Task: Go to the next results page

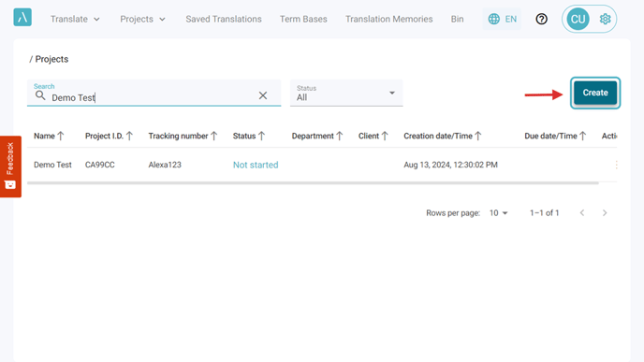Action: click(605, 212)
